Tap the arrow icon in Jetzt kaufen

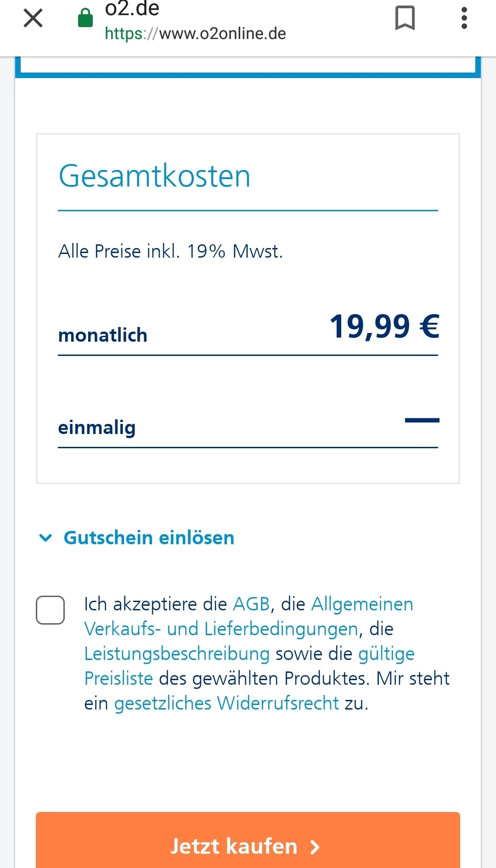pos(315,847)
